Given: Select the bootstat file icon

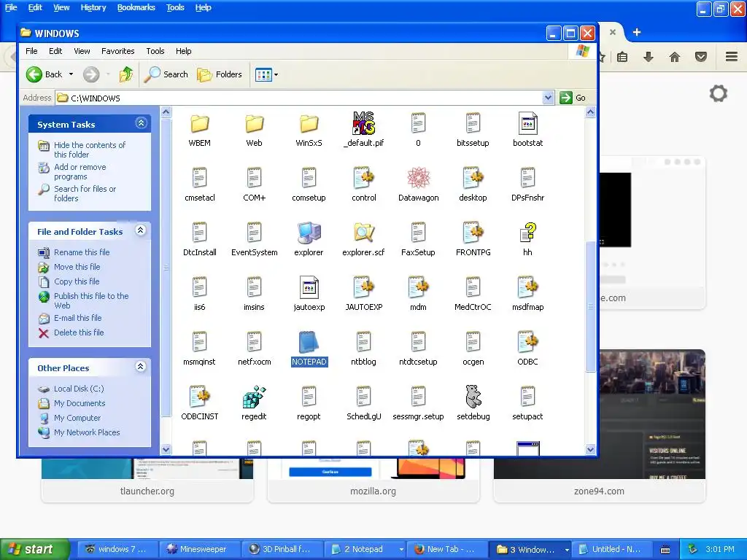Looking at the screenshot, I should 527,130.
